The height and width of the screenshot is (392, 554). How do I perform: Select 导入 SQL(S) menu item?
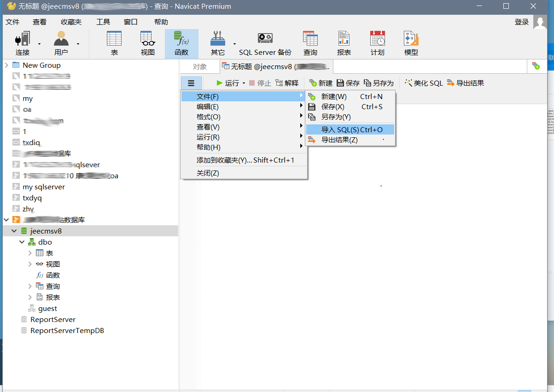[350, 129]
